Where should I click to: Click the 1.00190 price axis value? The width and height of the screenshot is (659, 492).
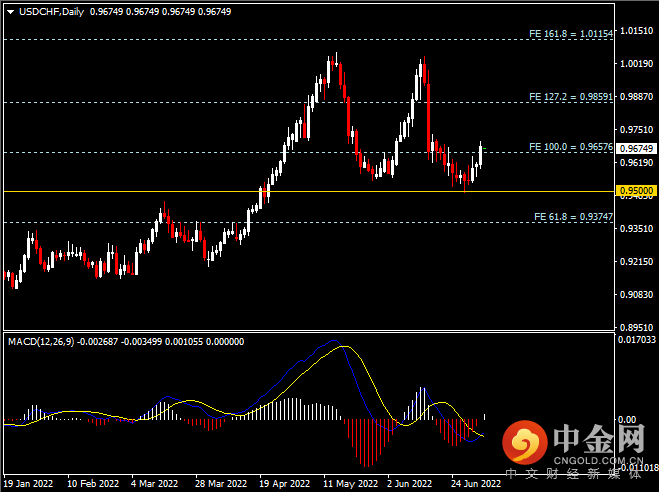(x=636, y=63)
